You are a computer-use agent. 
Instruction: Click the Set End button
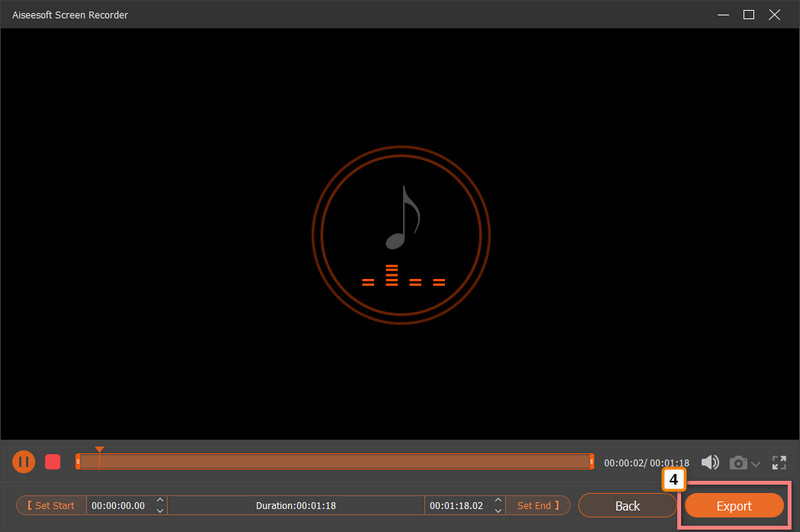(538, 505)
